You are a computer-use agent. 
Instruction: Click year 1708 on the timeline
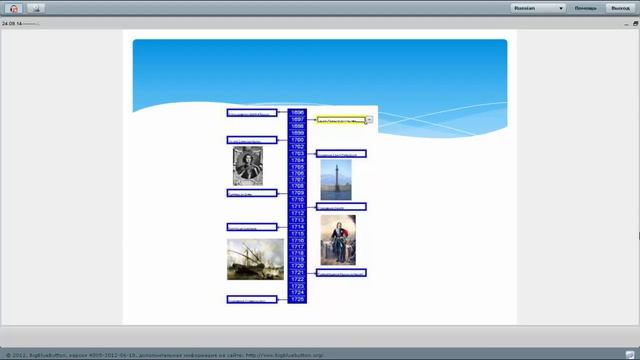[x=298, y=186]
